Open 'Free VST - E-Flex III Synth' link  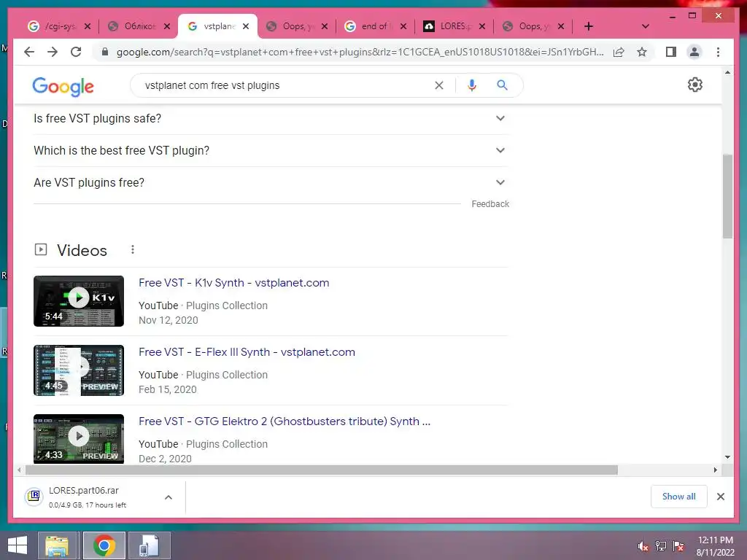(x=247, y=352)
